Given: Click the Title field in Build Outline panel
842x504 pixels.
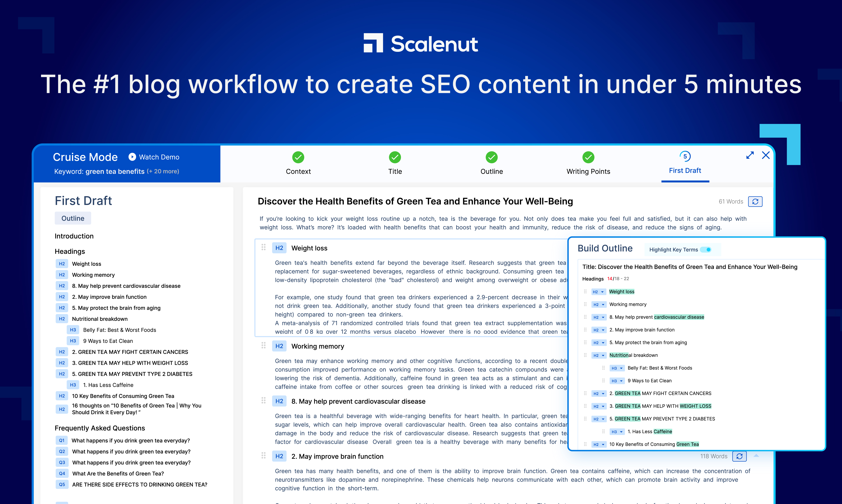Looking at the screenshot, I should pyautogui.click(x=690, y=267).
